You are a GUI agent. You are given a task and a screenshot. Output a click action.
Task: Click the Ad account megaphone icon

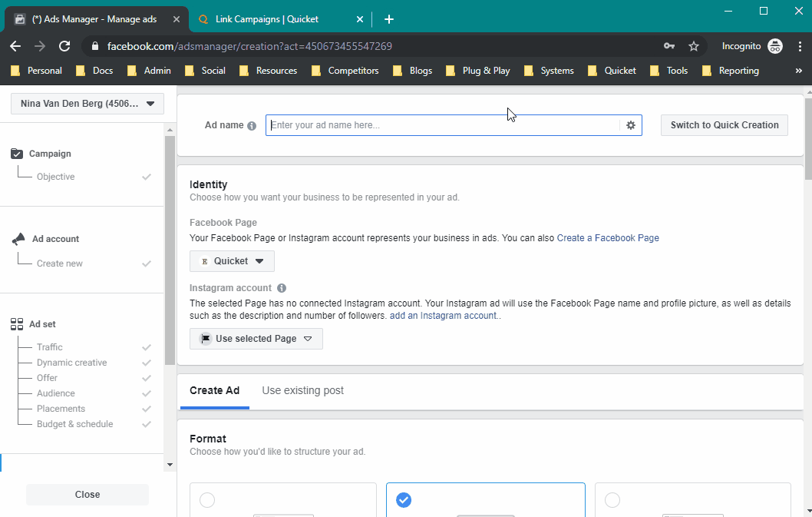[x=18, y=239]
